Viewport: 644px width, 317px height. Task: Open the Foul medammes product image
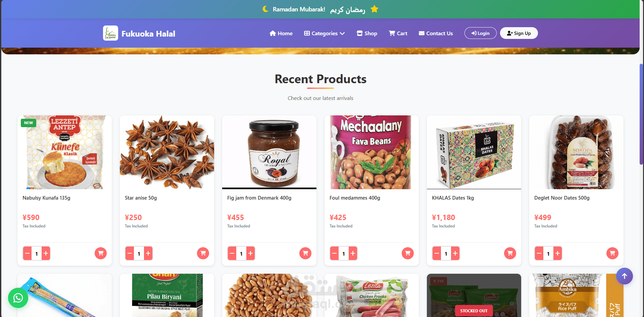coord(371,152)
